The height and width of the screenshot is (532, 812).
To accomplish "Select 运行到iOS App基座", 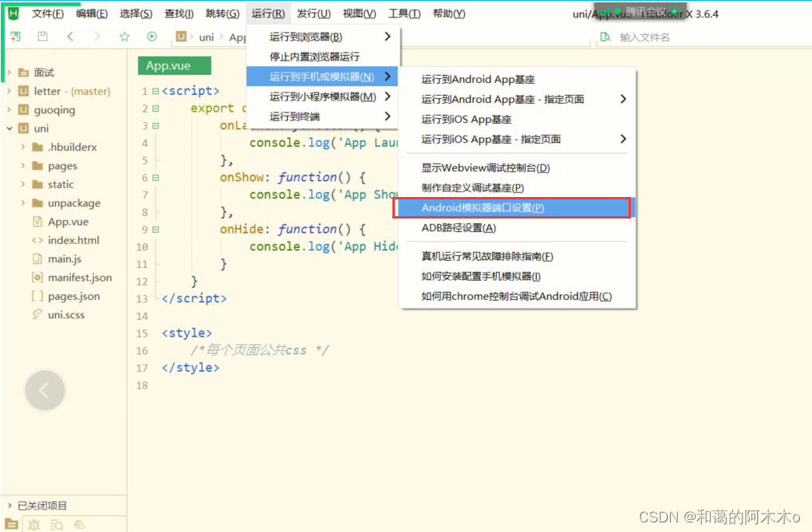I will click(517, 119).
